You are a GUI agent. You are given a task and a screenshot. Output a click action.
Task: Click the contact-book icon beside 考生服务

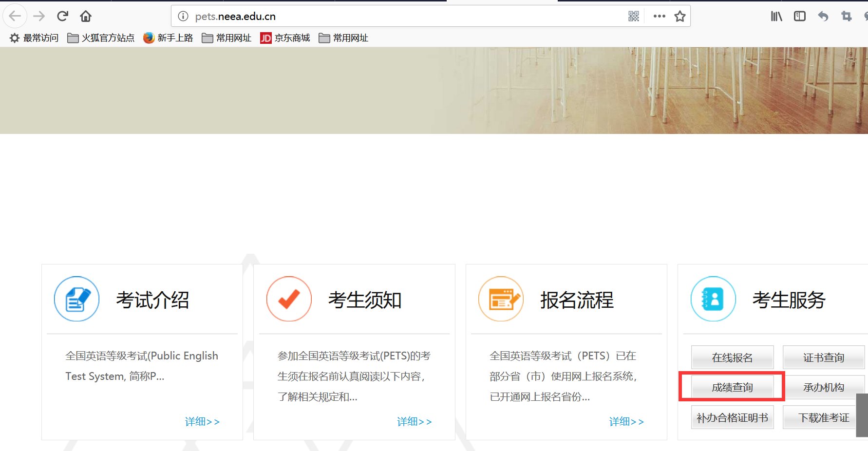coord(713,299)
